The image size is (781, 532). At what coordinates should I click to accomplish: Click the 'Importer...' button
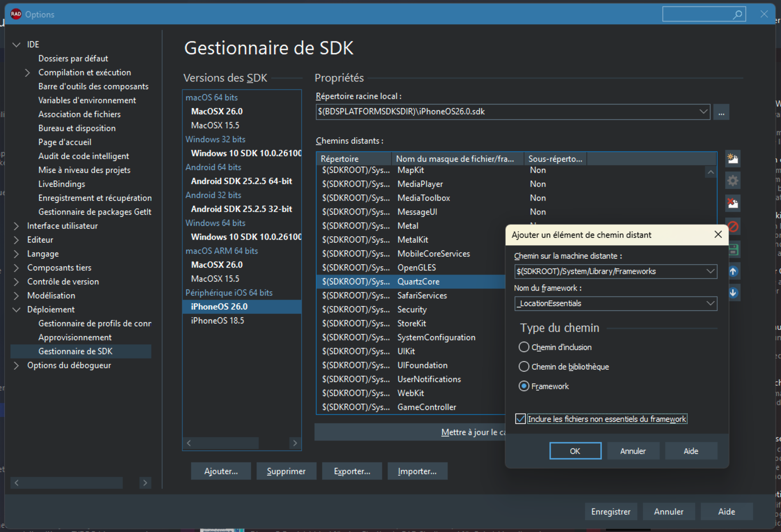pos(417,471)
